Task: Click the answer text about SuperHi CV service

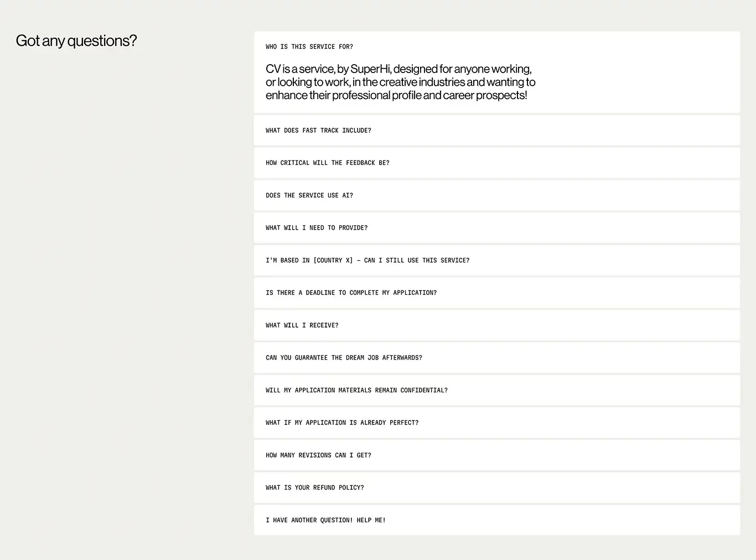Action: [401, 82]
